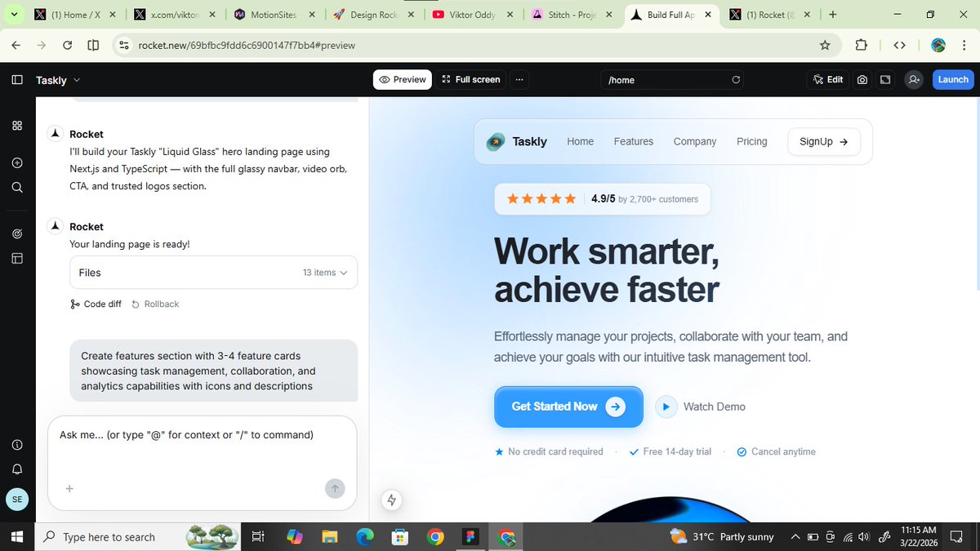Click the Get Started Now button
Screen dimensions: 980x551
click(x=568, y=407)
